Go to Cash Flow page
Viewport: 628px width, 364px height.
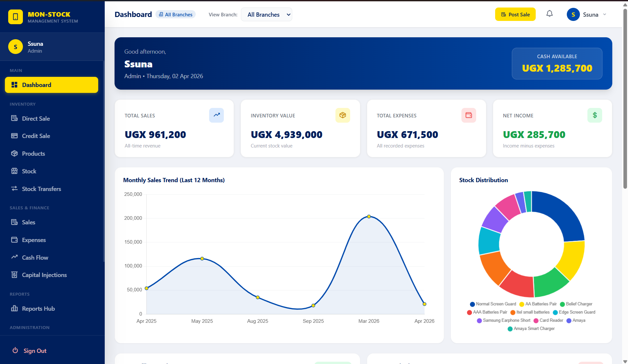[x=35, y=257]
